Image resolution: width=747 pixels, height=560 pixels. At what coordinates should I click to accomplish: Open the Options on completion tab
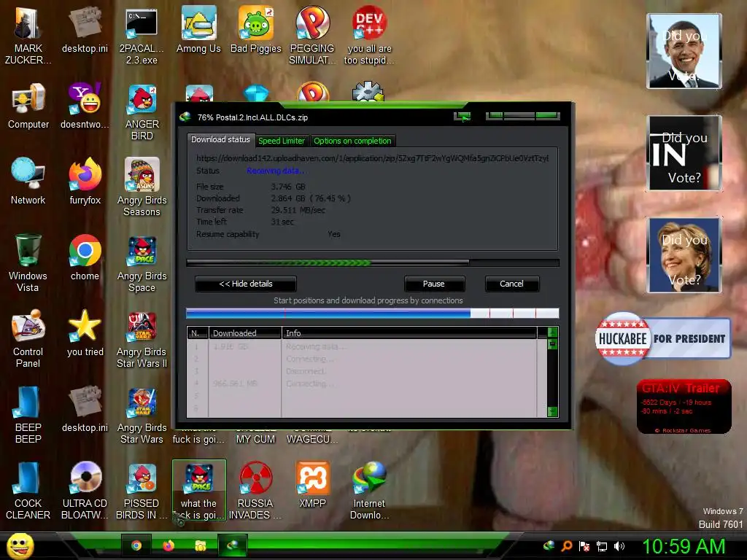352,141
